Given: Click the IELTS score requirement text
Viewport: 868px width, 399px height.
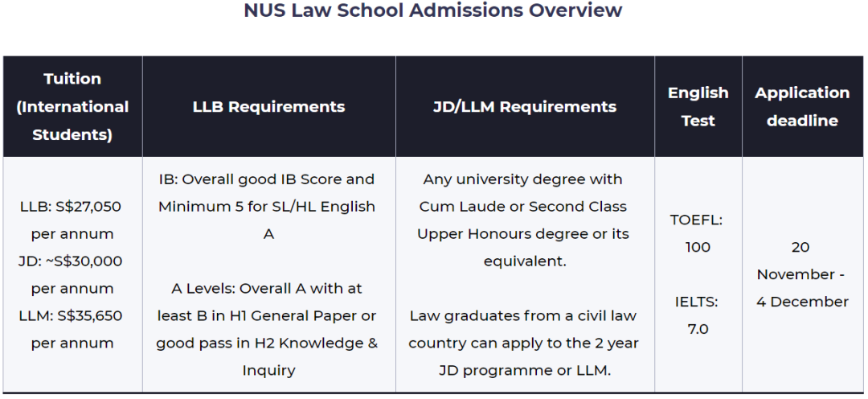Looking at the screenshot, I should (x=698, y=315).
